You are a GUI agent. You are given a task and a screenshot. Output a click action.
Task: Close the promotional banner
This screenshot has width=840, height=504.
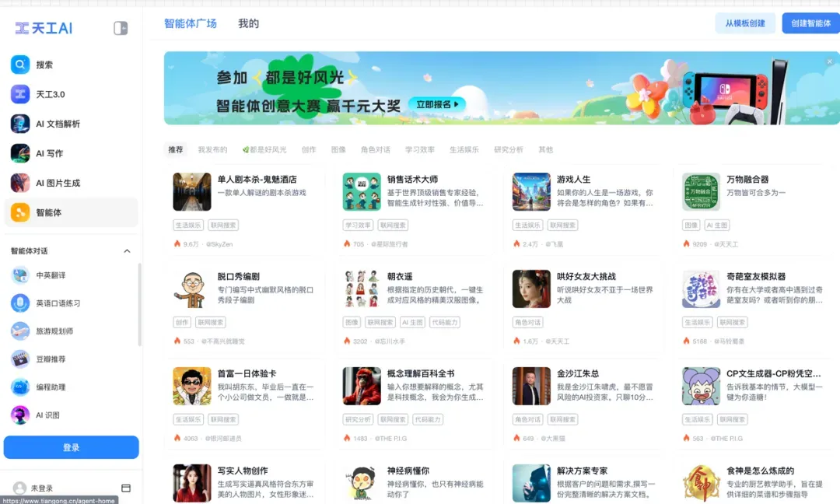(829, 61)
